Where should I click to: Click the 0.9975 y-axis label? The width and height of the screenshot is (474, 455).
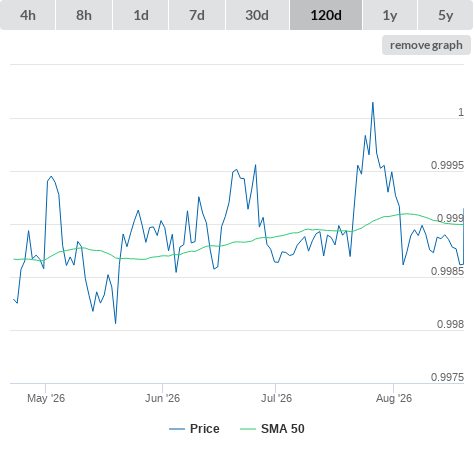click(x=447, y=377)
